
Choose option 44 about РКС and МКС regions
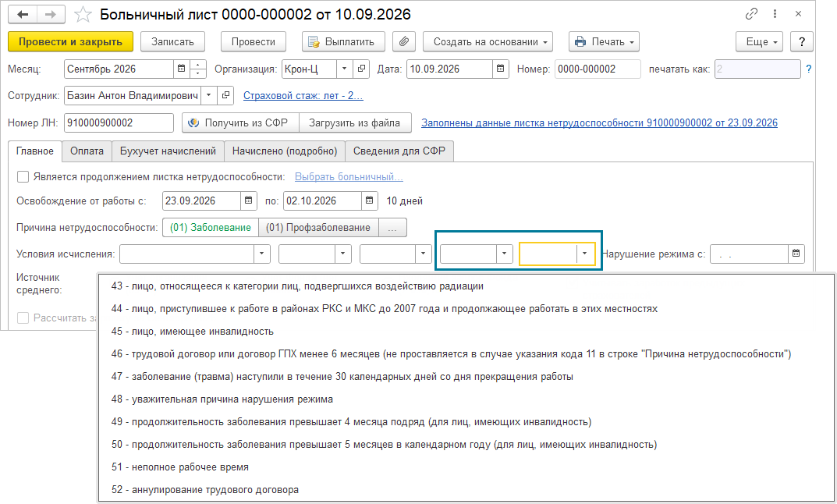click(x=466, y=309)
